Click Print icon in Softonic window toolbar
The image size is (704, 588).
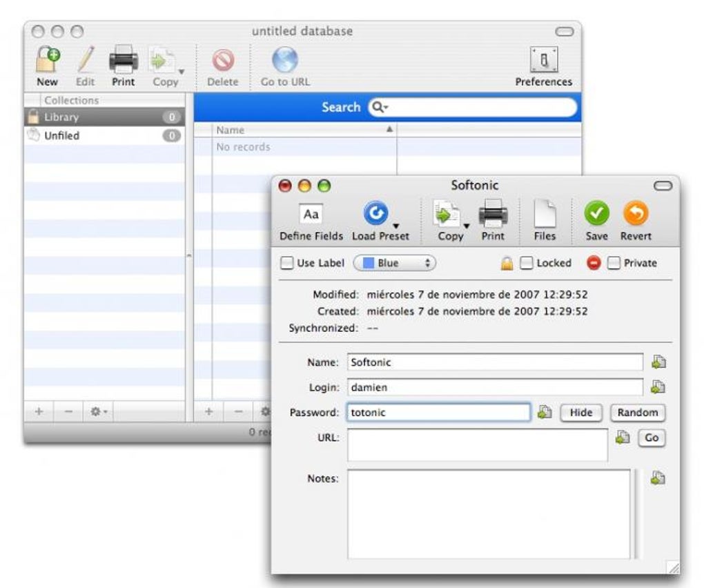click(493, 214)
